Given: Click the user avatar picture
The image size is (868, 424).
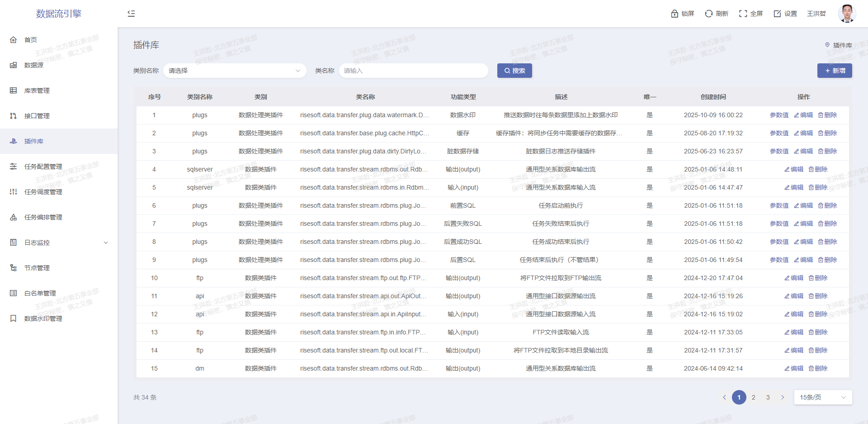Looking at the screenshot, I should (846, 14).
